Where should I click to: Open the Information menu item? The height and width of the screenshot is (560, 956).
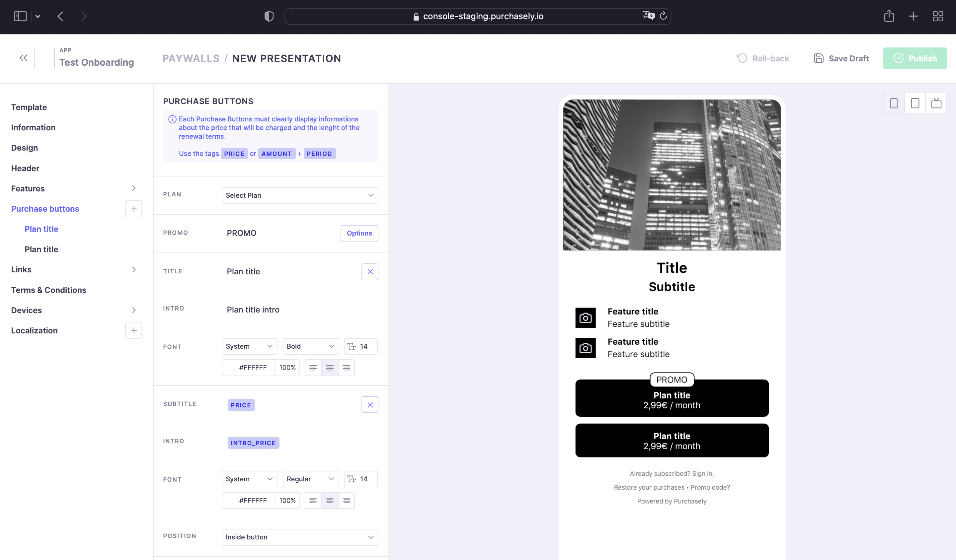click(33, 127)
